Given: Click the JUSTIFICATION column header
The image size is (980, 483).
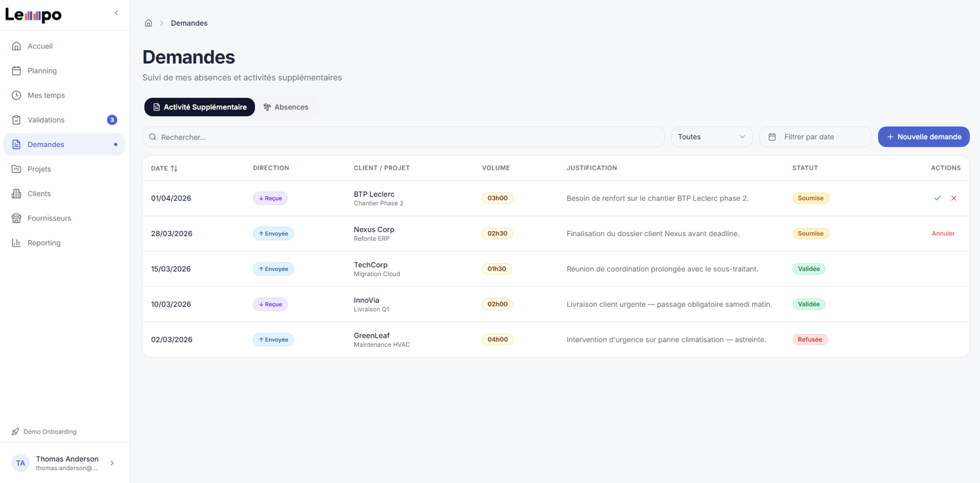Looking at the screenshot, I should point(592,168).
